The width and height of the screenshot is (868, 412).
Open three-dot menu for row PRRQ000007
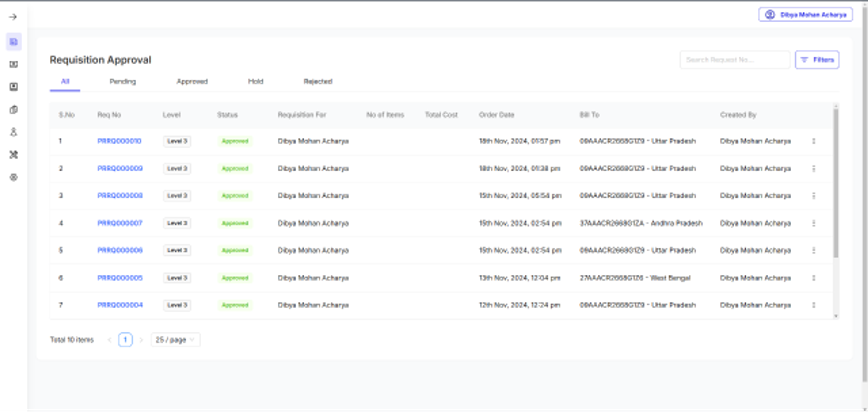(814, 223)
